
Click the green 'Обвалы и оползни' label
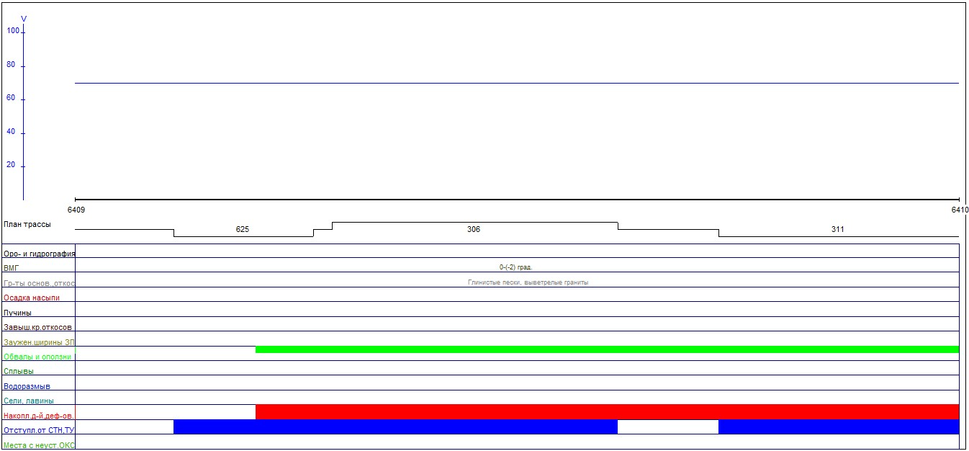click(38, 357)
